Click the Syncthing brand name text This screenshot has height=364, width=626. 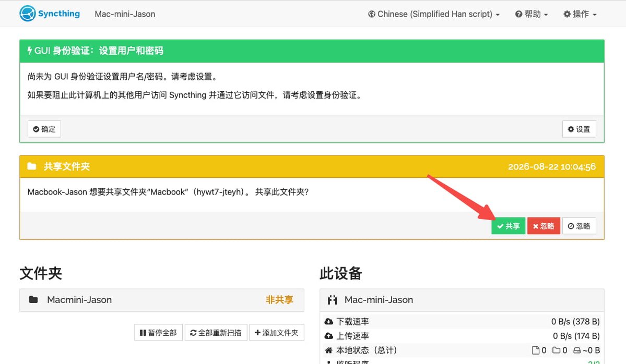pyautogui.click(x=59, y=14)
